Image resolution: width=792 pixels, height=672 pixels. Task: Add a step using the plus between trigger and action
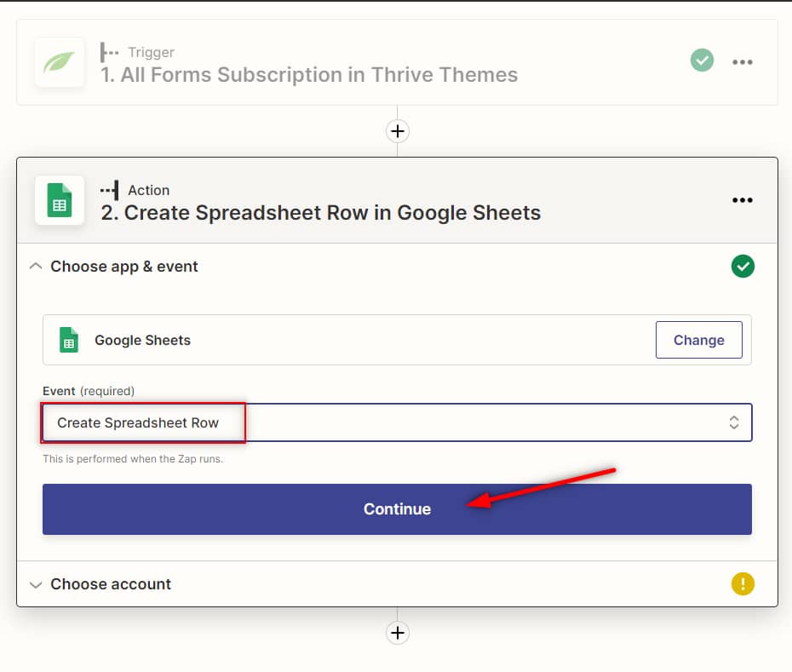[x=398, y=131]
